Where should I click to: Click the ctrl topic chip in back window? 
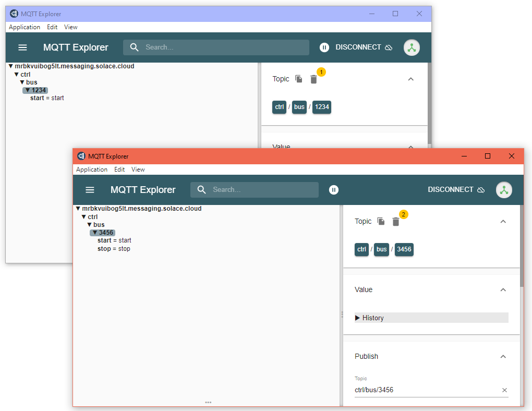pyautogui.click(x=279, y=107)
